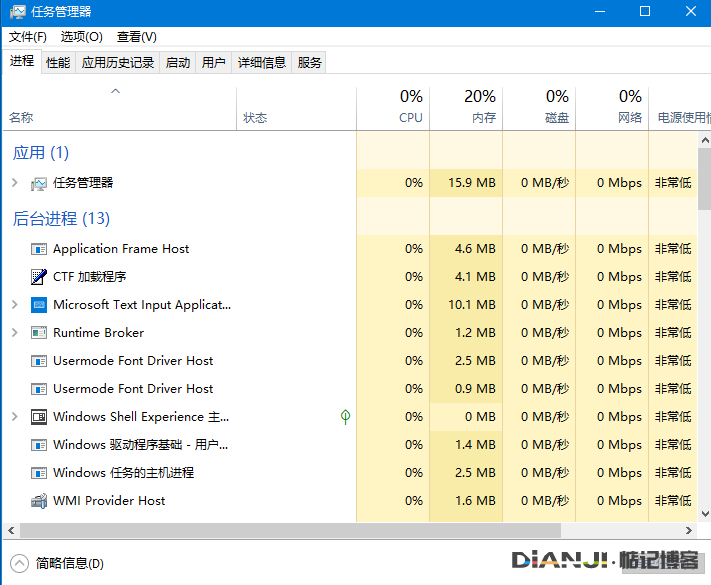Image resolution: width=711 pixels, height=585 pixels.
Task: Click the 4.6 MB memory value
Action: [475, 249]
